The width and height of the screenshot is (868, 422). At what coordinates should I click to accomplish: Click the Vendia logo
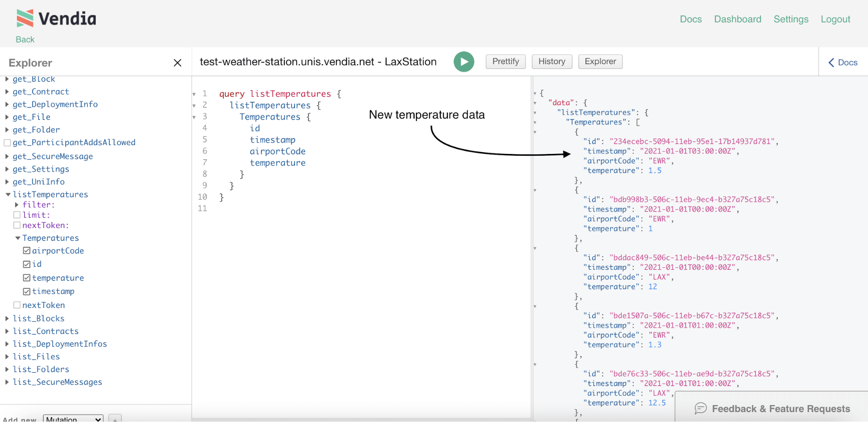pos(56,18)
